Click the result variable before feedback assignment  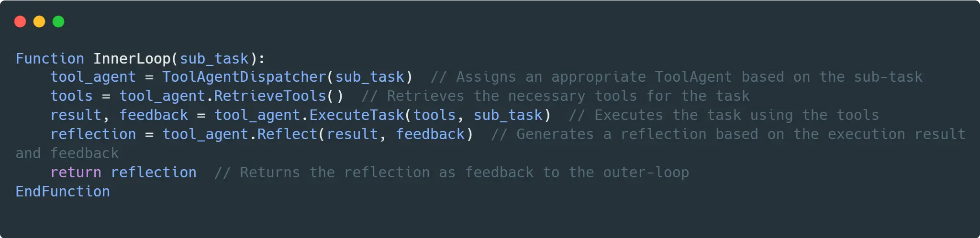pos(76,115)
